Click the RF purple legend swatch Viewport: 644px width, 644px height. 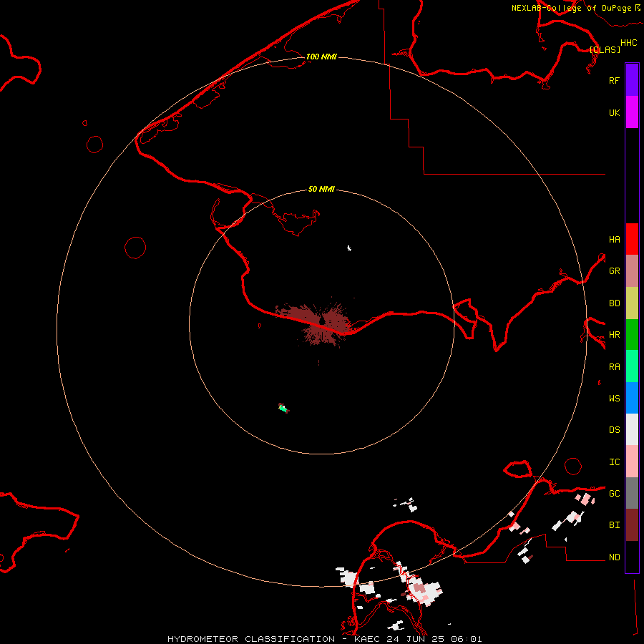click(x=632, y=80)
